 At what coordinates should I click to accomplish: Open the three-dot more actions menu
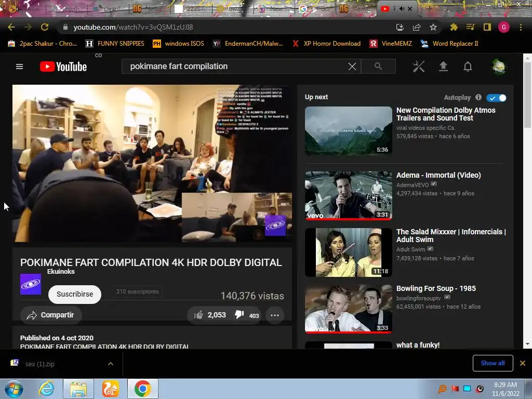(x=275, y=315)
